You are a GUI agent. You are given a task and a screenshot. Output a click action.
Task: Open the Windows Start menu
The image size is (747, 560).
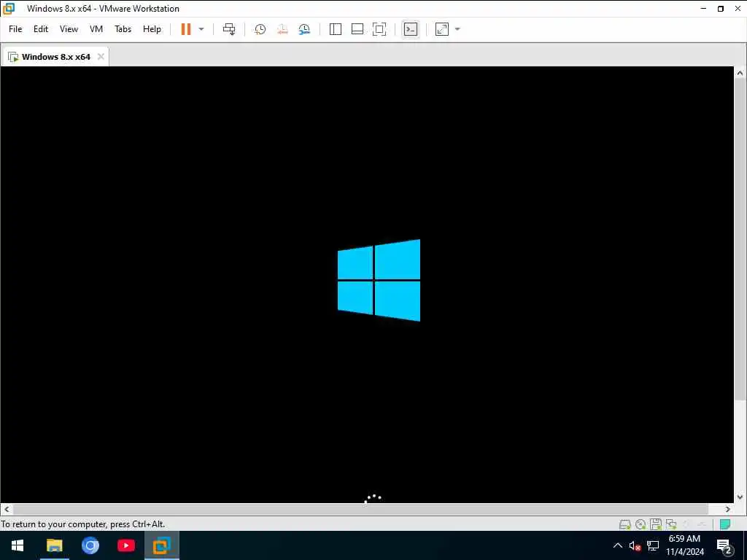18,545
